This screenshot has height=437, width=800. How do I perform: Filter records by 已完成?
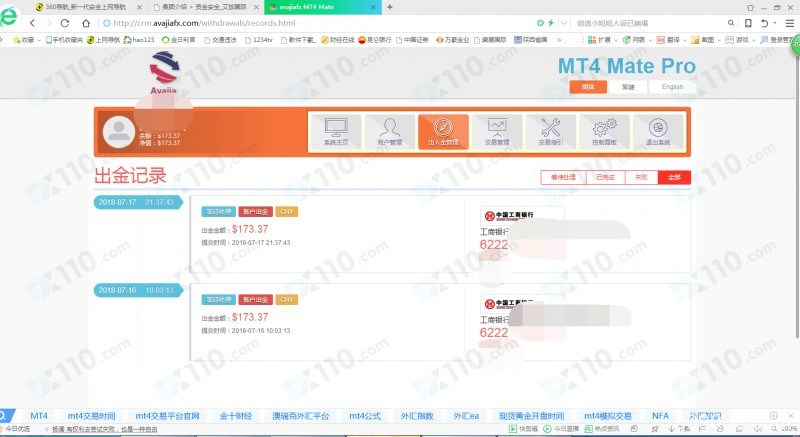coord(605,177)
